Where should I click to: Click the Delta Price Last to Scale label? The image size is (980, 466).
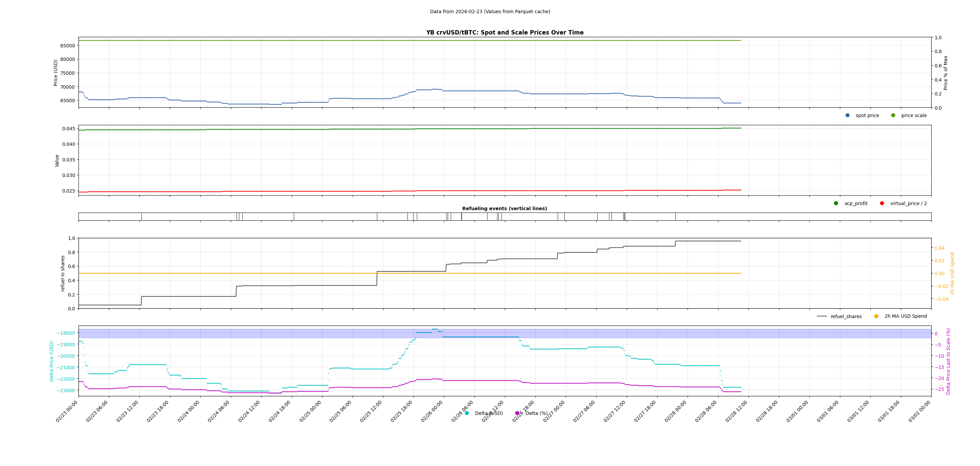[948, 361]
